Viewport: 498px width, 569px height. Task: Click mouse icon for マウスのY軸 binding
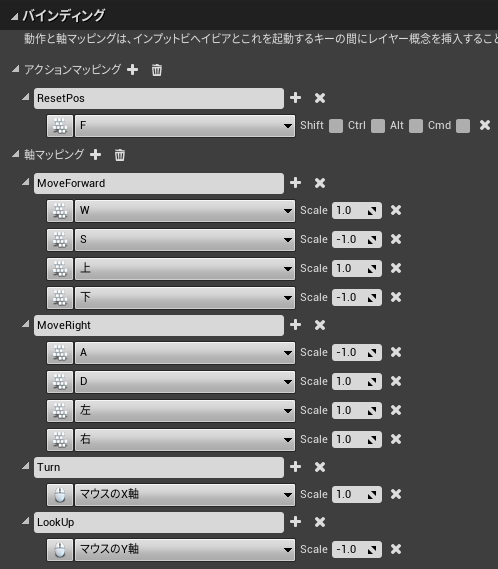tap(60, 550)
